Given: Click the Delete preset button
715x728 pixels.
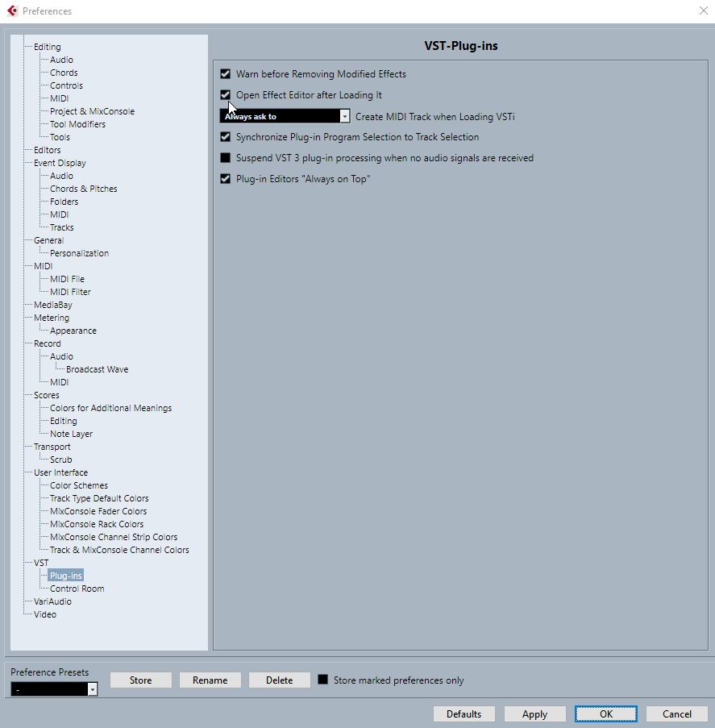Looking at the screenshot, I should (x=279, y=680).
